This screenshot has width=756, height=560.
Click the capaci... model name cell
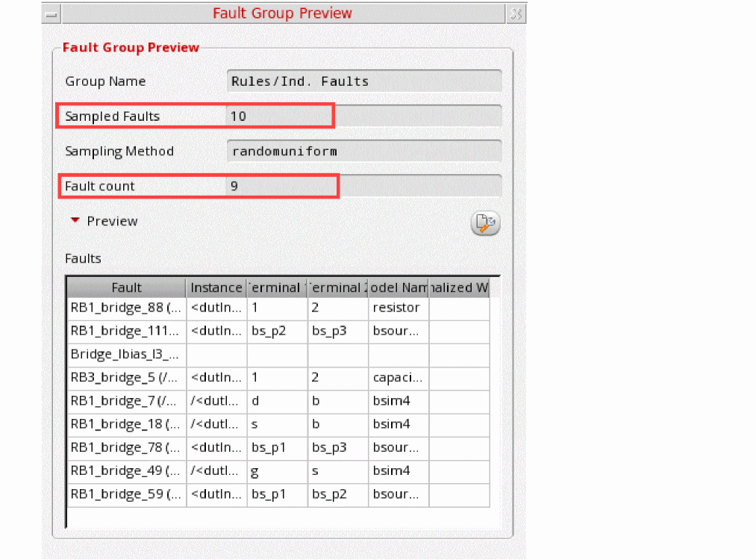tap(399, 378)
